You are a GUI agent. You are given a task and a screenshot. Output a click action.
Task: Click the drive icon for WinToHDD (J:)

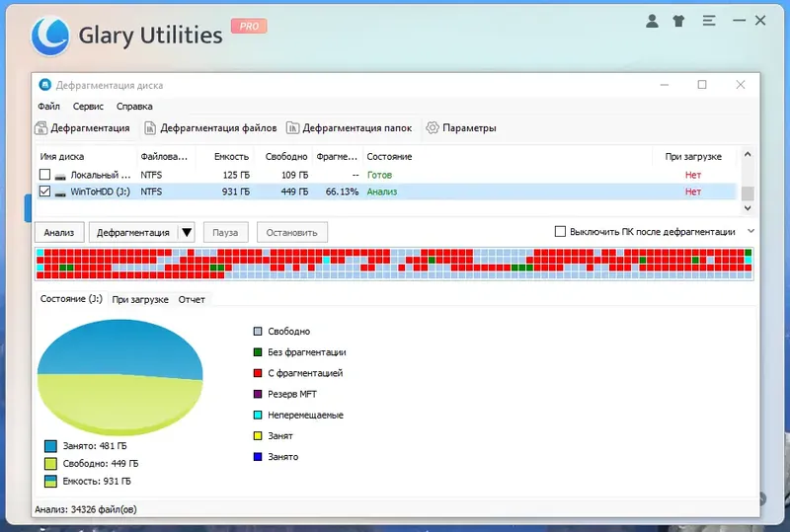pos(60,192)
